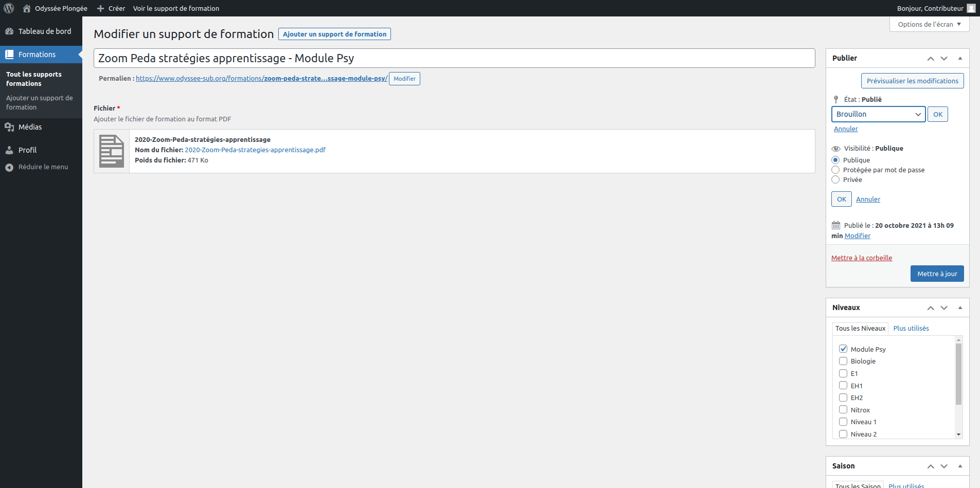980x488 pixels.
Task: Select the Privée visibility radio button
Action: [x=835, y=180]
